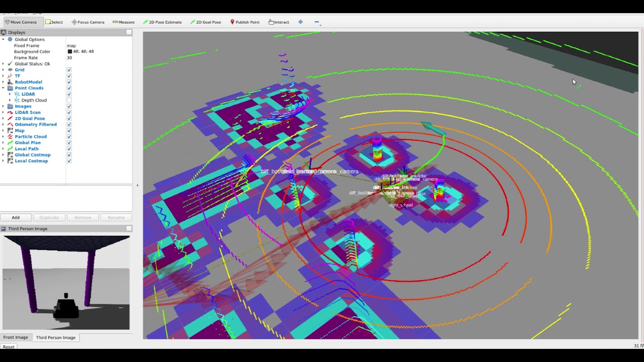Switch to the Interact tool
The image size is (644, 362).
[279, 22]
